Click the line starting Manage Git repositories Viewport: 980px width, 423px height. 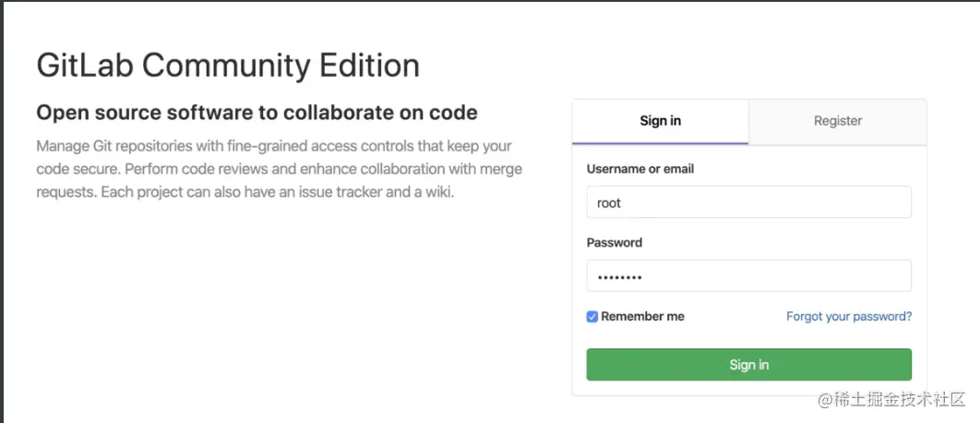pyautogui.click(x=274, y=147)
